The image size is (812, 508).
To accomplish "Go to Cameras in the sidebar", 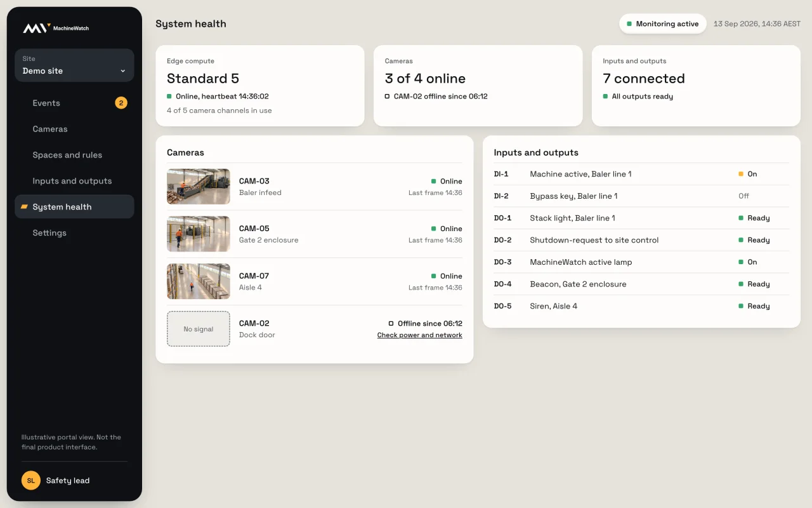I will pyautogui.click(x=74, y=129).
